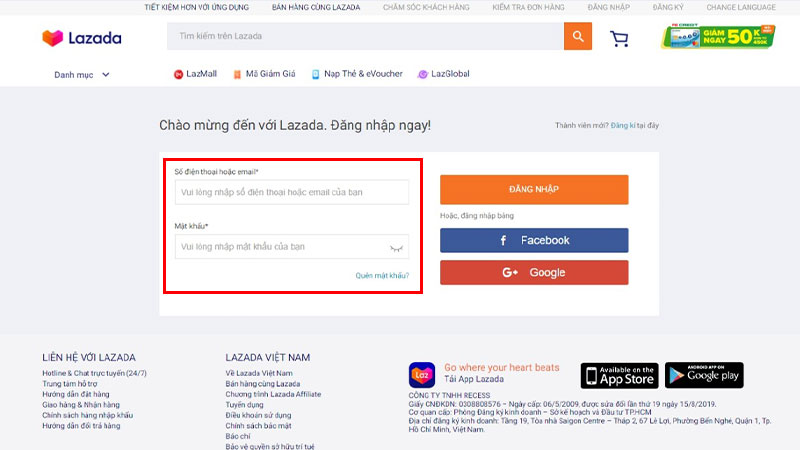The image size is (800, 450).
Task: Open the LazGlobal navigation link
Action: click(x=450, y=74)
